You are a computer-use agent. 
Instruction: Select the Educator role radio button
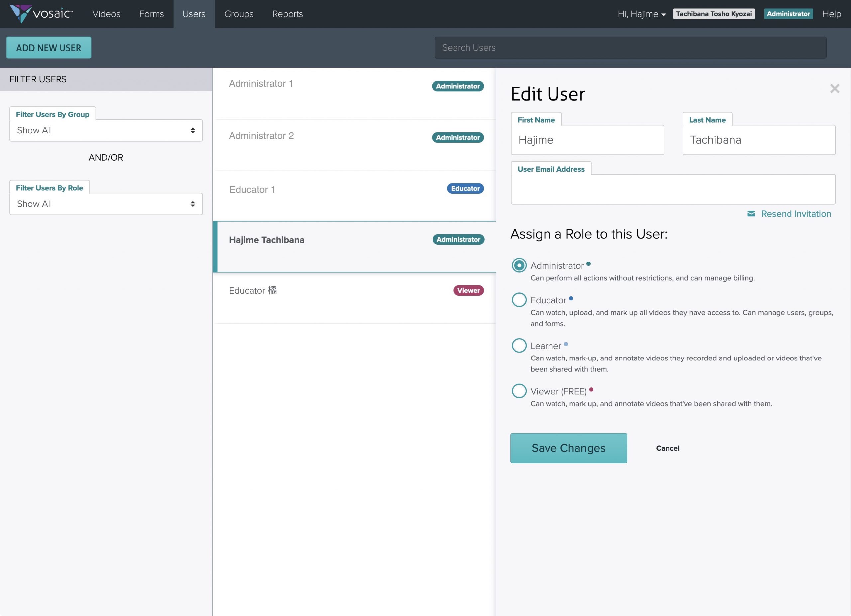[519, 300]
